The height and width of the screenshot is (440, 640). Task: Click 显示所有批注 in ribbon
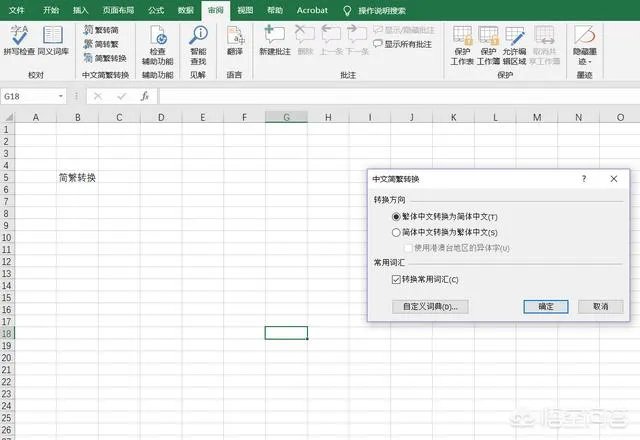pyautogui.click(x=403, y=44)
